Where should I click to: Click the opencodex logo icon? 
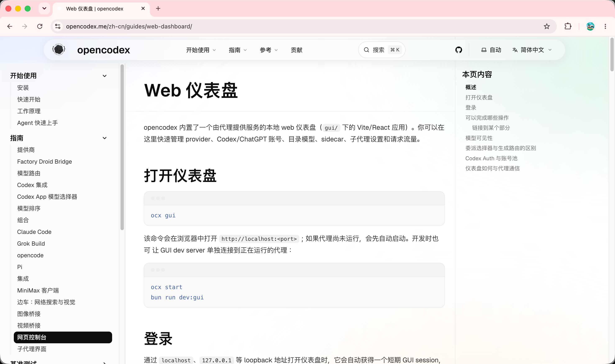click(x=59, y=50)
